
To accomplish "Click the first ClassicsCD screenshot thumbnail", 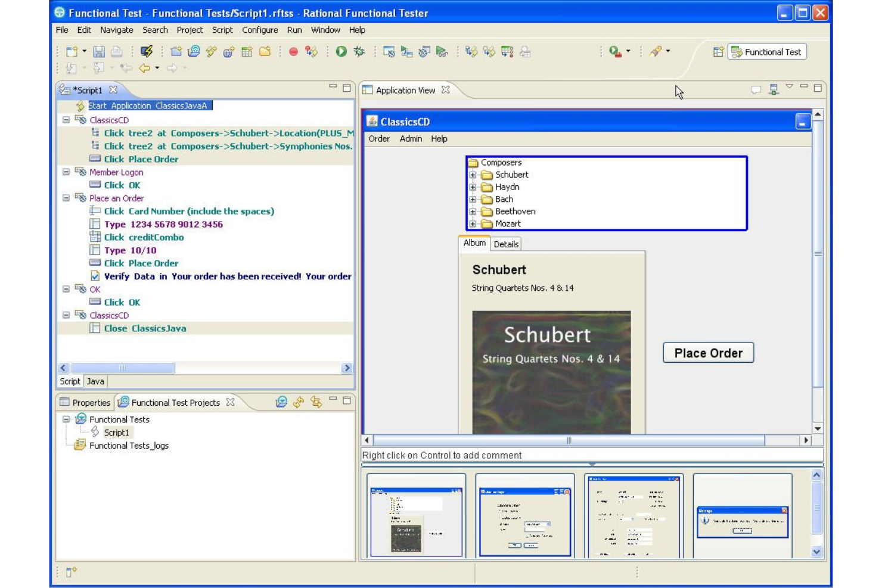I will 416,516.
